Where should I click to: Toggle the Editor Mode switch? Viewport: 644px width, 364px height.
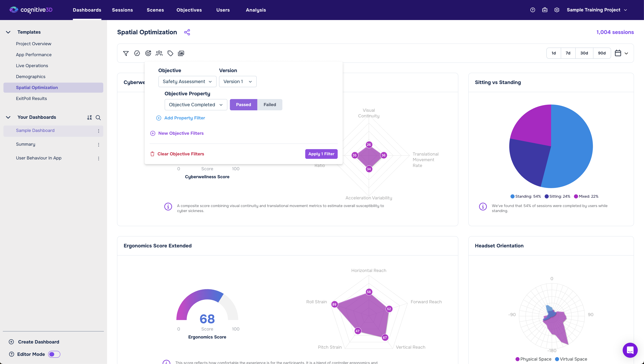(x=54, y=354)
